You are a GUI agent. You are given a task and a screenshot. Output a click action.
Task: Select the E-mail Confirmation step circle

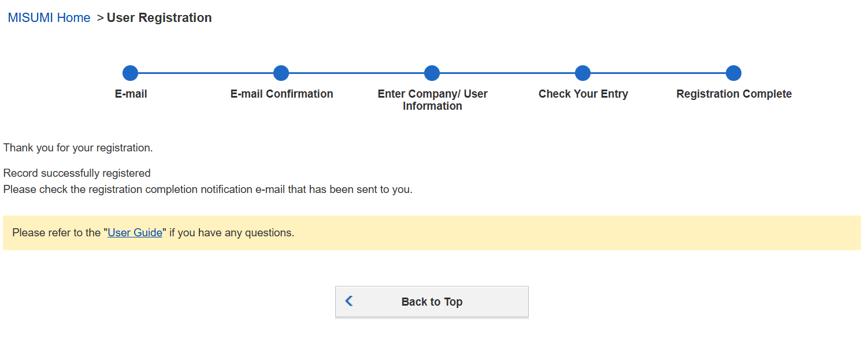click(281, 73)
